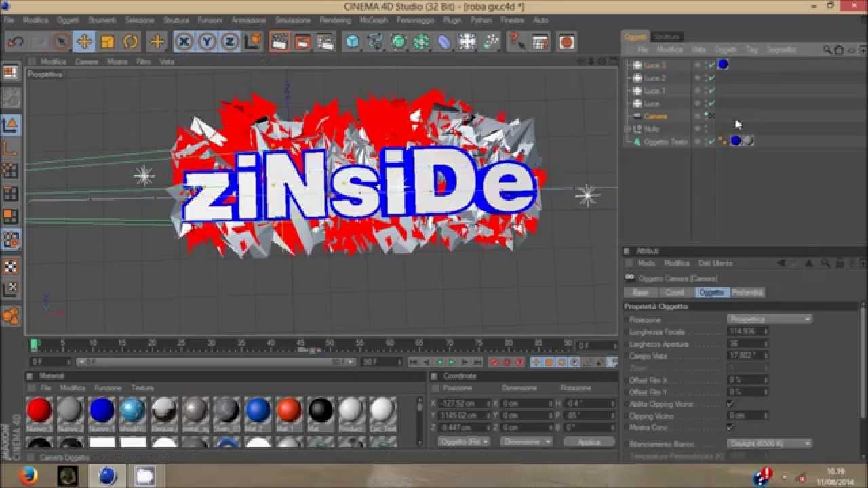
Task: Toggle Abilita Clipping Vicino checkbox
Action: [730, 404]
